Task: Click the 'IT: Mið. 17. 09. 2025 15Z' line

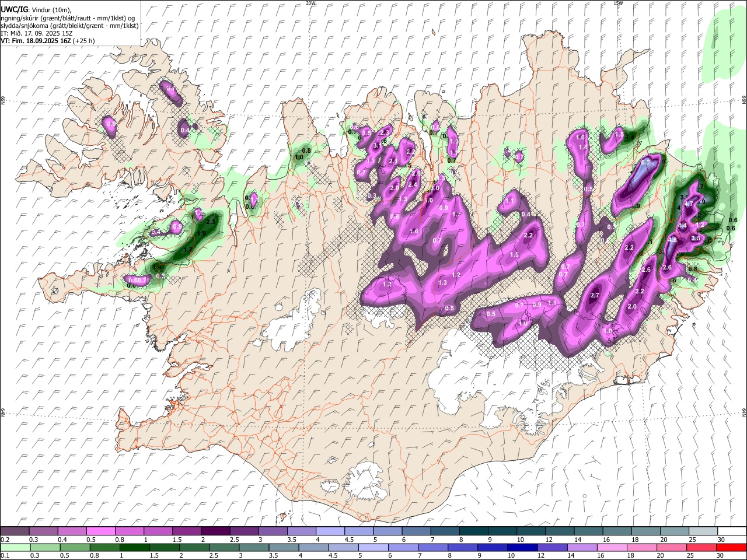Action: click(37, 33)
